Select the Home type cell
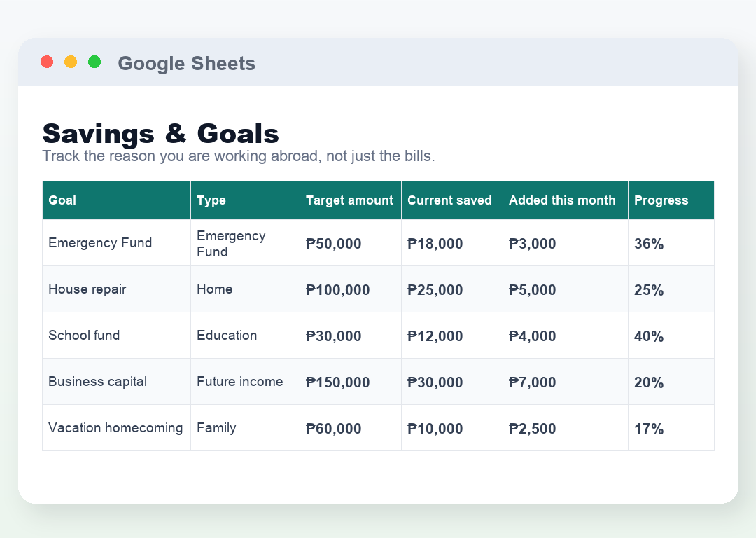 tap(246, 289)
